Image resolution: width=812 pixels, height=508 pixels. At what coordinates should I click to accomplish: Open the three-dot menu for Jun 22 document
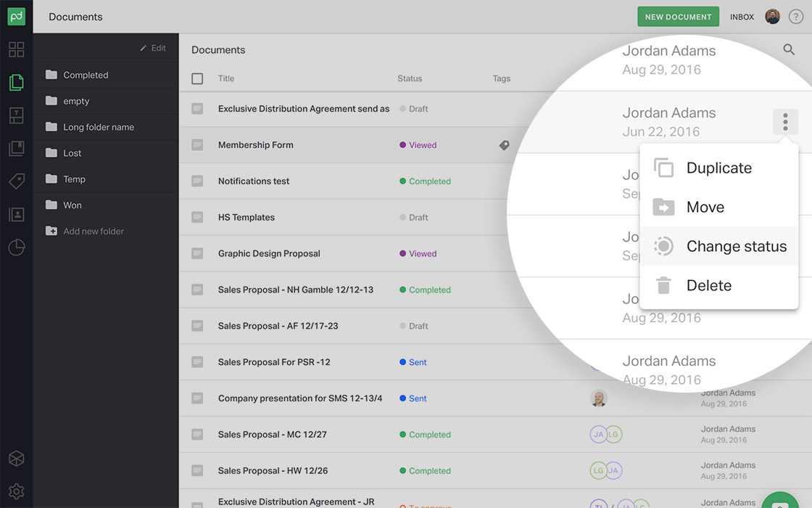pos(785,122)
